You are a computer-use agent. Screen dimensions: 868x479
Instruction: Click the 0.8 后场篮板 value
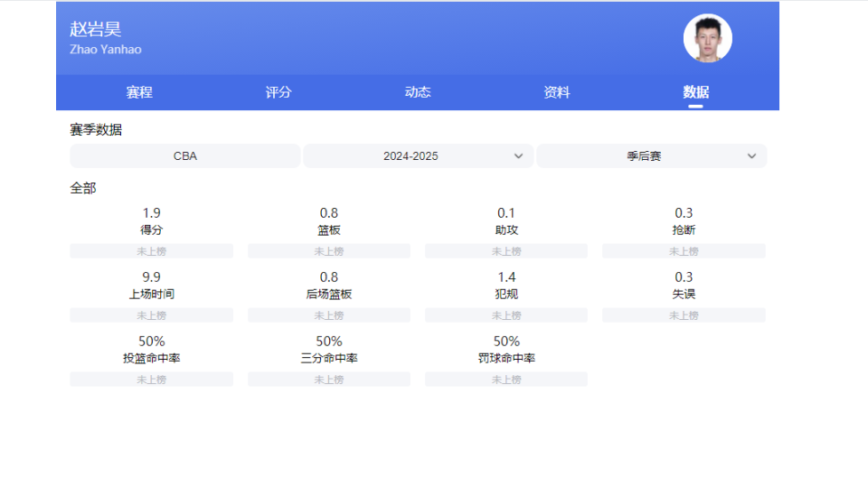point(329,277)
